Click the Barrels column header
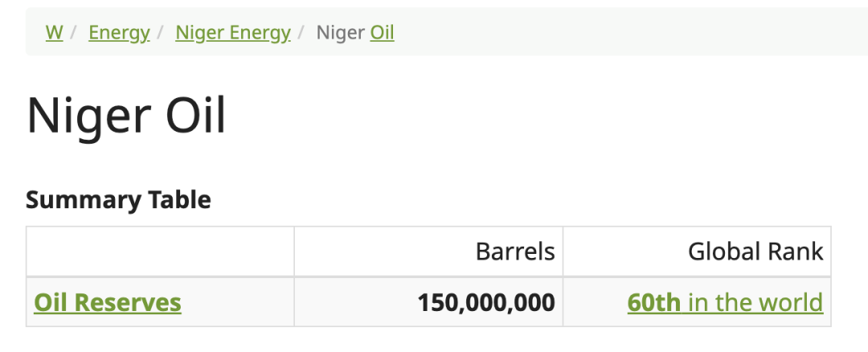The width and height of the screenshot is (868, 352). [515, 252]
